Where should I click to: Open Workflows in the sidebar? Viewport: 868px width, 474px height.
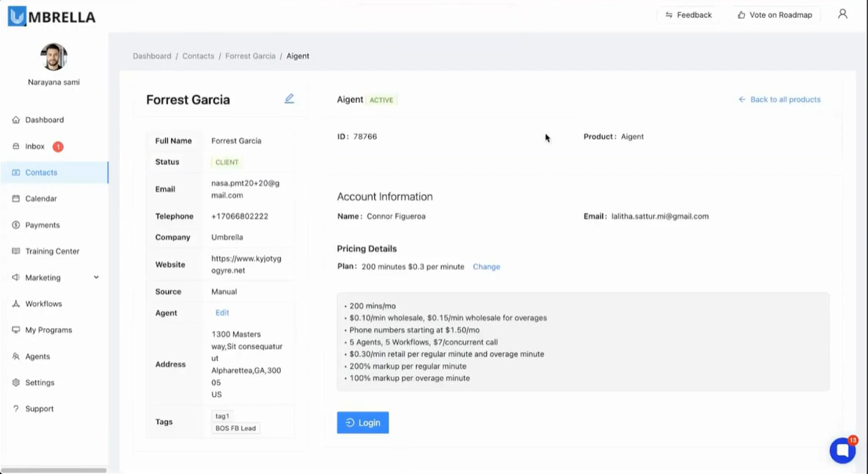(x=43, y=304)
